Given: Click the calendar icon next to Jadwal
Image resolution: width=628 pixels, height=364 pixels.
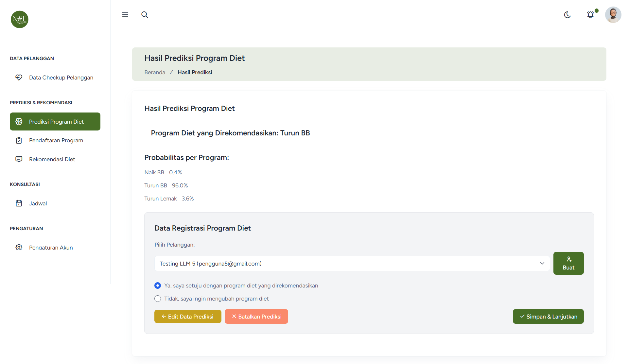Looking at the screenshot, I should point(19,203).
